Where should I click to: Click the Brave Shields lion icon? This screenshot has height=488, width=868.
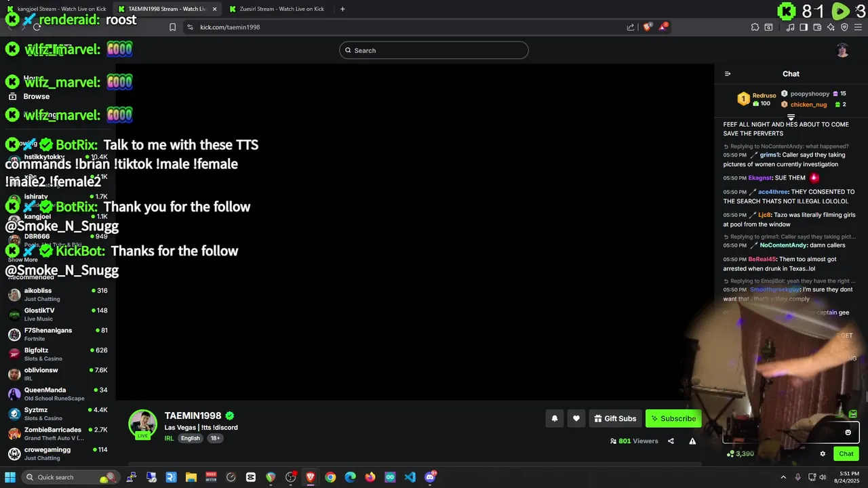(647, 27)
